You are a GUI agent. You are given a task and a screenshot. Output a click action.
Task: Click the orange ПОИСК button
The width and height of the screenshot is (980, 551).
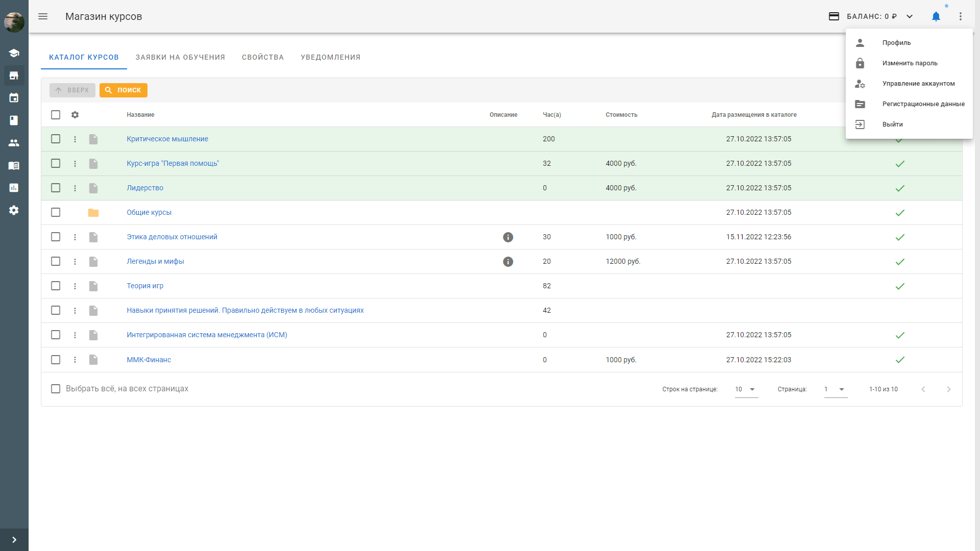[x=124, y=90]
